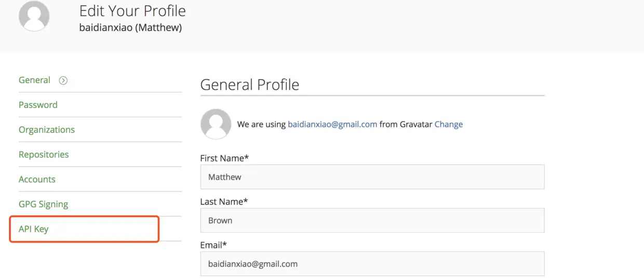Open the API Key section

pyautogui.click(x=34, y=229)
